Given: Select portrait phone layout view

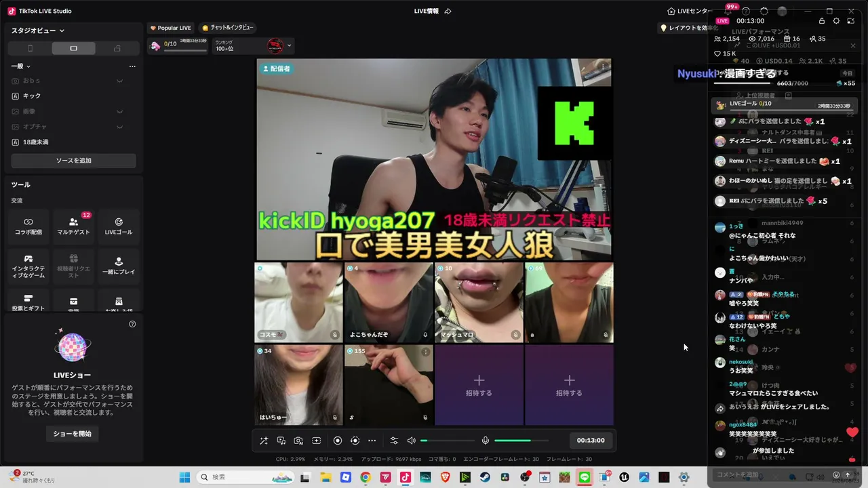Looking at the screenshot, I should point(30,48).
